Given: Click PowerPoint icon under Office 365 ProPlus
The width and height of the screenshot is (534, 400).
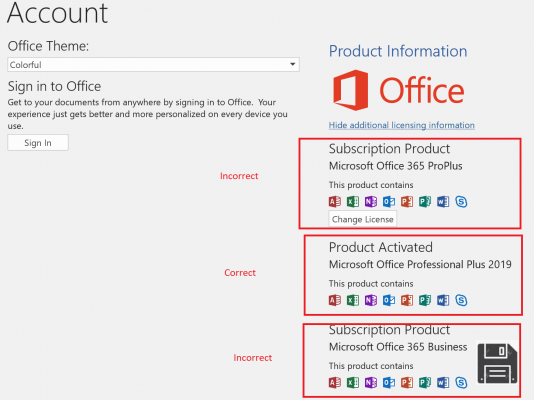Looking at the screenshot, I should [x=407, y=202].
